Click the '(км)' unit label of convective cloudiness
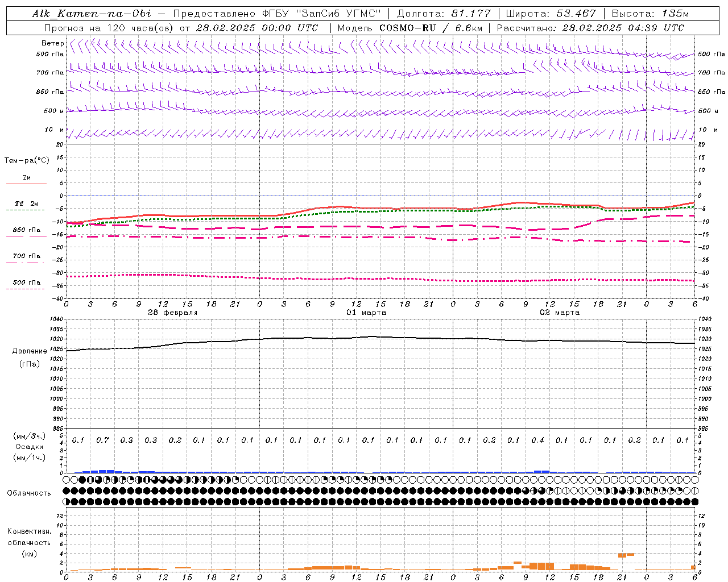This screenshot has width=728, height=582. coord(30,554)
